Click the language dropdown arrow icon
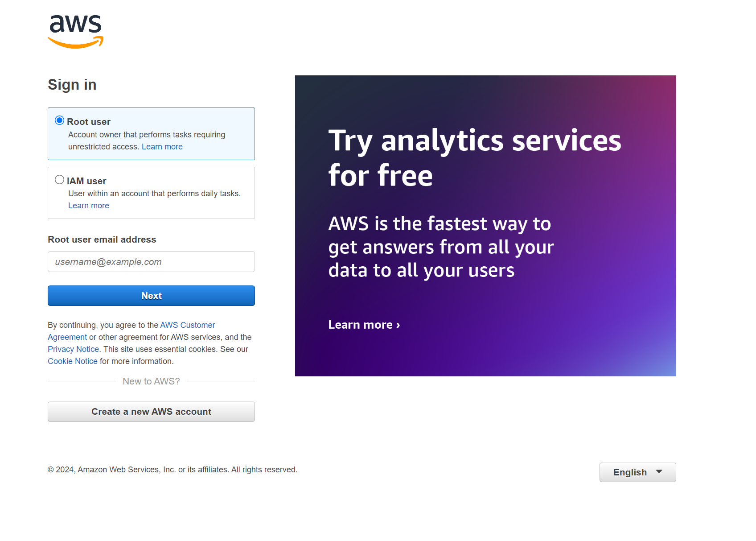756x541 pixels. (x=659, y=472)
